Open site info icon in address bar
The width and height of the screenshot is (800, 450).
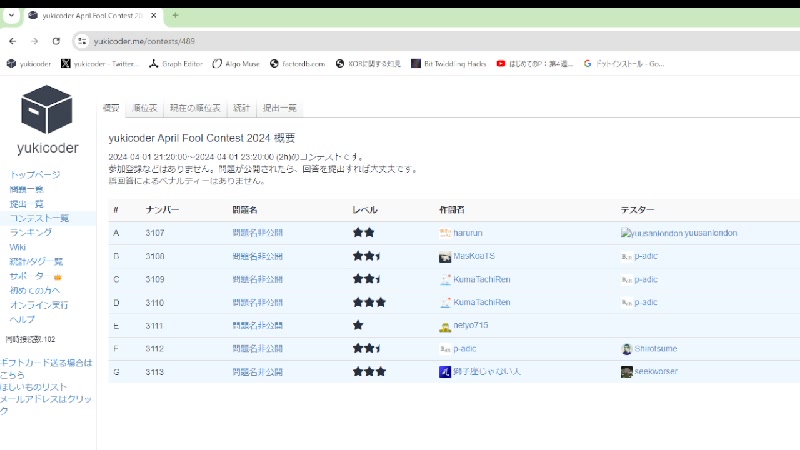[82, 41]
